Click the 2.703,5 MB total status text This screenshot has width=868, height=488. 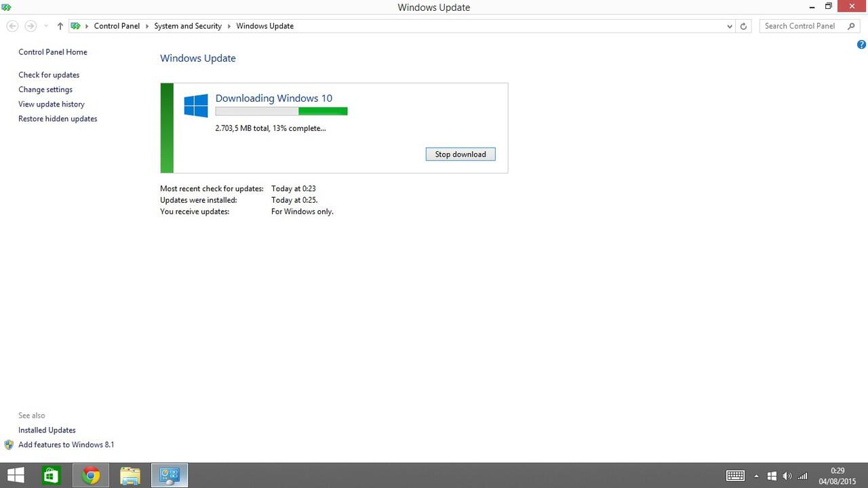[x=271, y=128]
